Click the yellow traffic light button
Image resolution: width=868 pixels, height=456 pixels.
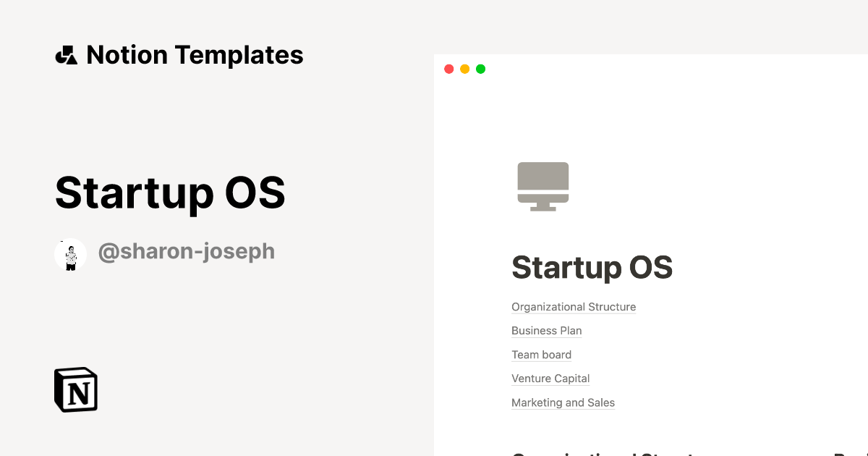(464, 69)
